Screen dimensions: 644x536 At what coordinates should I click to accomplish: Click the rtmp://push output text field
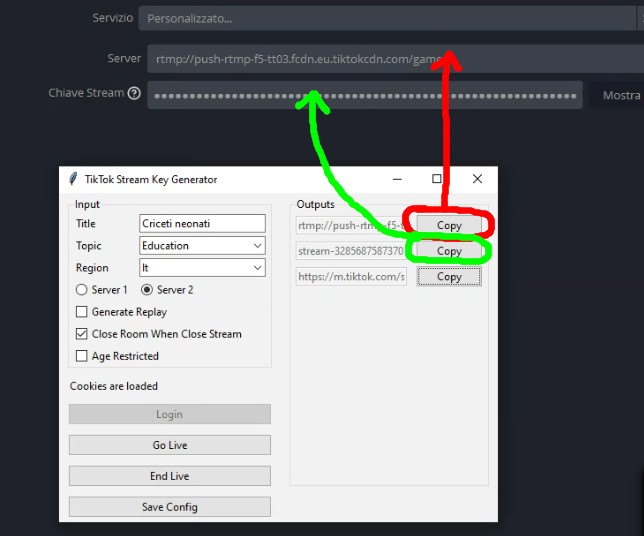351,225
